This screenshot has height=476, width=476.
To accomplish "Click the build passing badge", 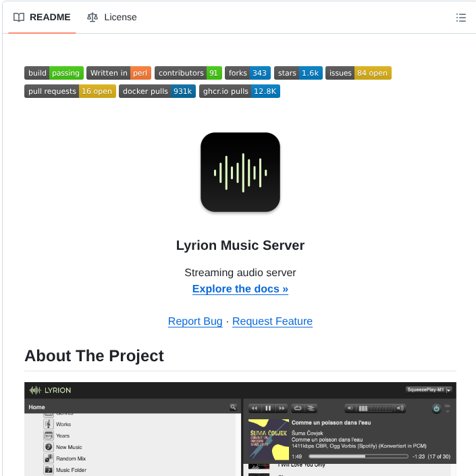I will (54, 73).
